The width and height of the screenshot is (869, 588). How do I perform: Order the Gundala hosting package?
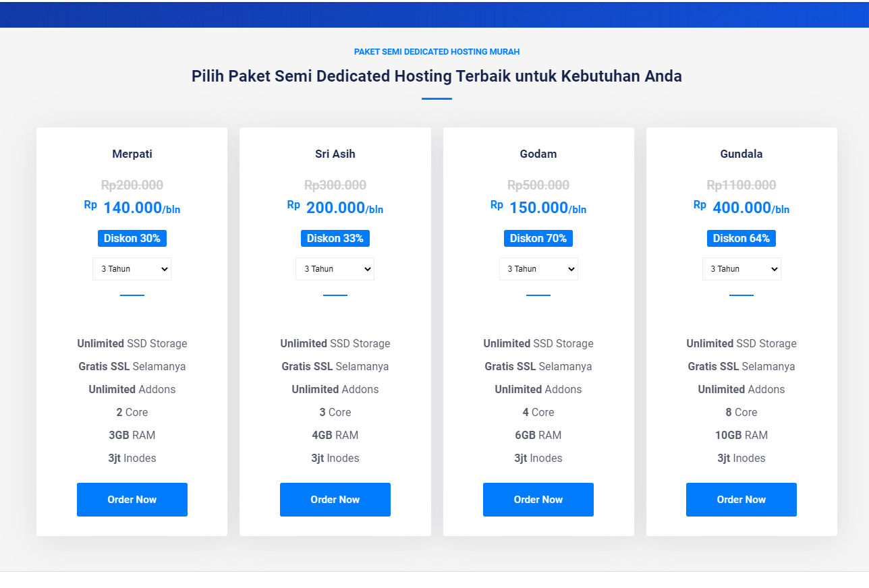coord(741,500)
